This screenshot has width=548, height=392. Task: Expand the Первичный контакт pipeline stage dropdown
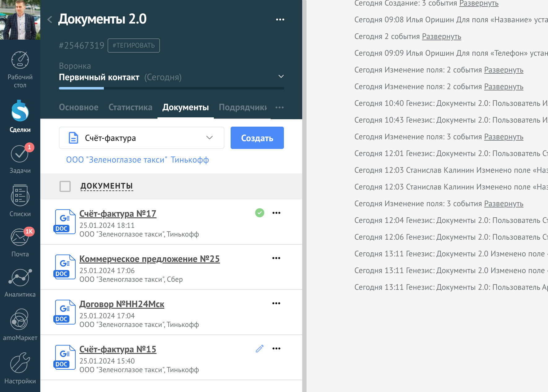tap(281, 76)
